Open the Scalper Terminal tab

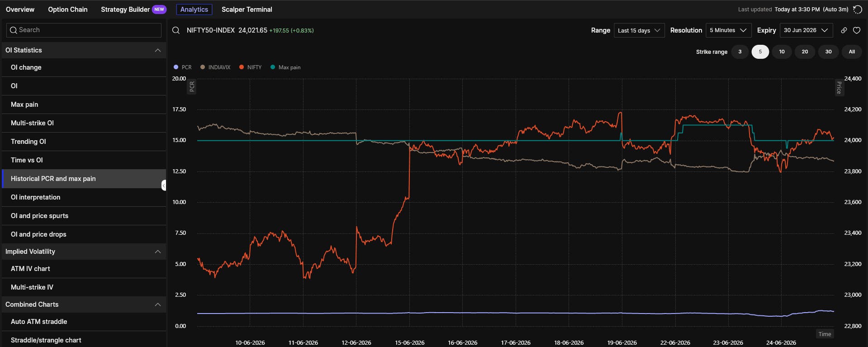pyautogui.click(x=247, y=10)
